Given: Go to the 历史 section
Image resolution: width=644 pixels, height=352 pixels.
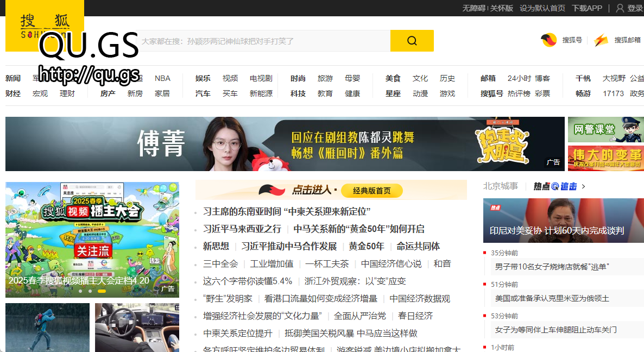Looking at the screenshot, I should 447,78.
